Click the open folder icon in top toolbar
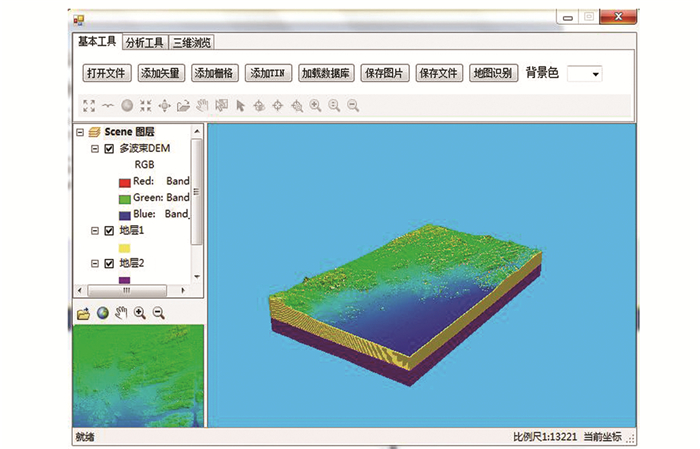This screenshot has height=449, width=700. 183,105
